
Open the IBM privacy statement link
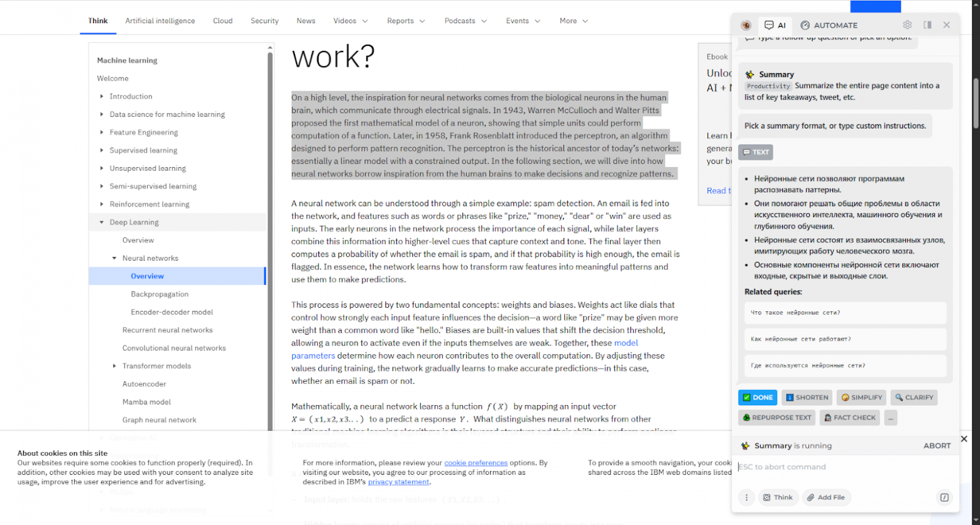(398, 482)
